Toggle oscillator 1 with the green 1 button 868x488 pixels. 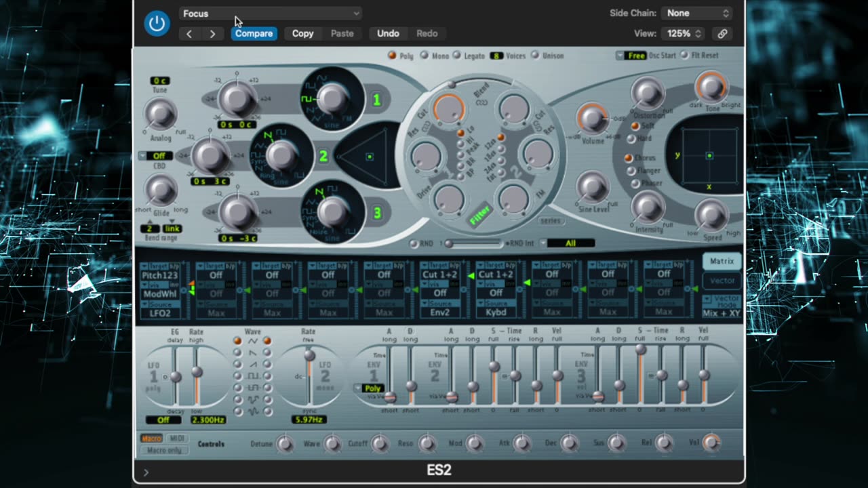coord(376,100)
